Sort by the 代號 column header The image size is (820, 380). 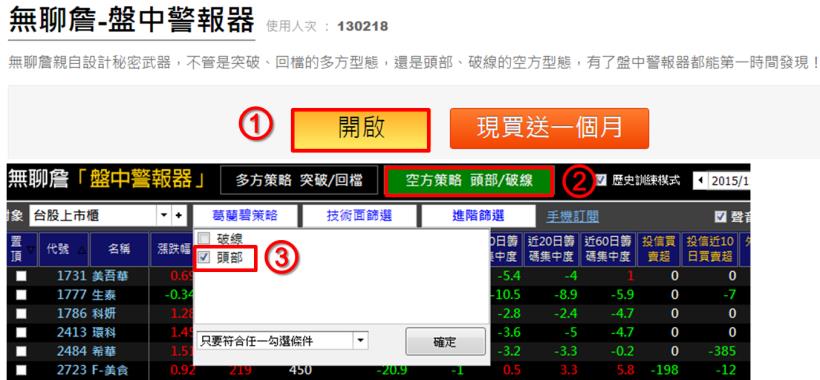[63, 250]
